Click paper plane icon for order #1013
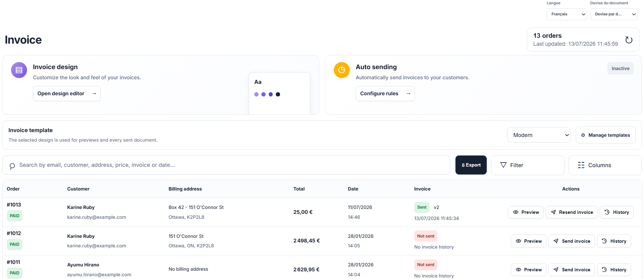Screen dimensions: 644x279 (x=553, y=212)
